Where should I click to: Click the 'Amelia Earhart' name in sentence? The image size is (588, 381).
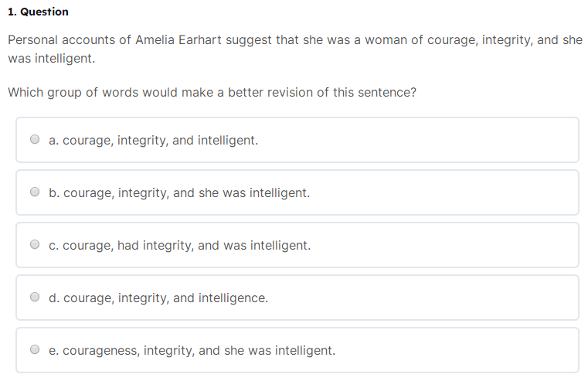click(x=178, y=39)
